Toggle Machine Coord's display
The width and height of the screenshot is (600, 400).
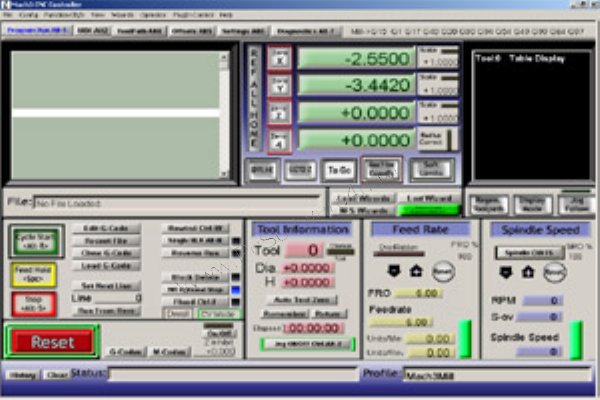tap(381, 169)
